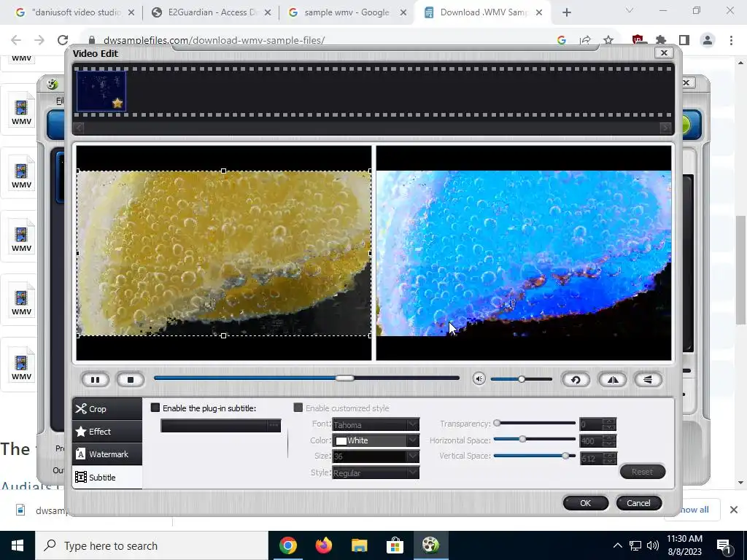Click the top-center crop handle
The image size is (747, 560).
point(223,171)
